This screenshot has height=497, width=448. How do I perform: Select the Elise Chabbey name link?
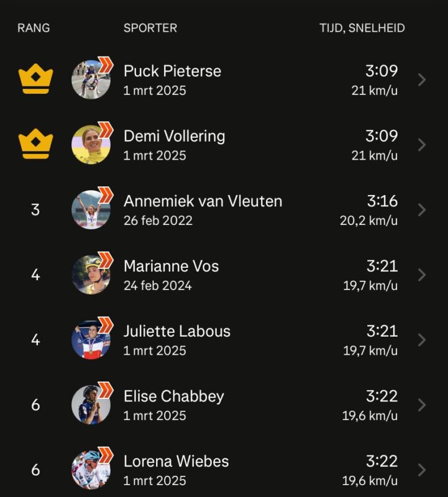[x=174, y=396]
